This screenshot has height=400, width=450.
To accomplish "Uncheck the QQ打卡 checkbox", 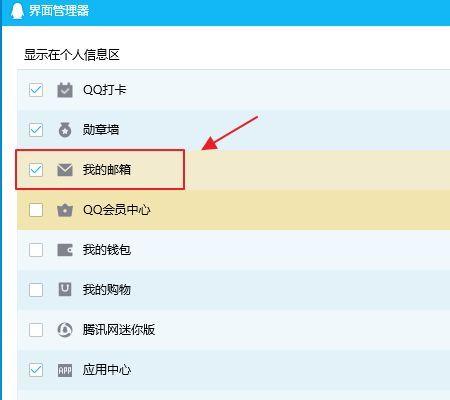I will tap(36, 90).
